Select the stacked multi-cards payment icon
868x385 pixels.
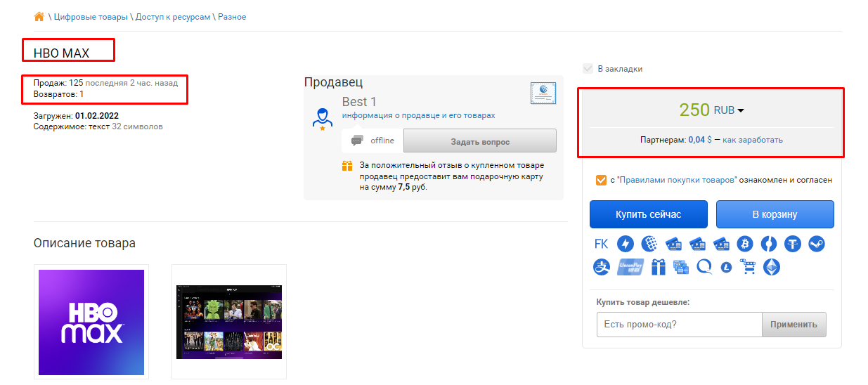click(x=681, y=267)
